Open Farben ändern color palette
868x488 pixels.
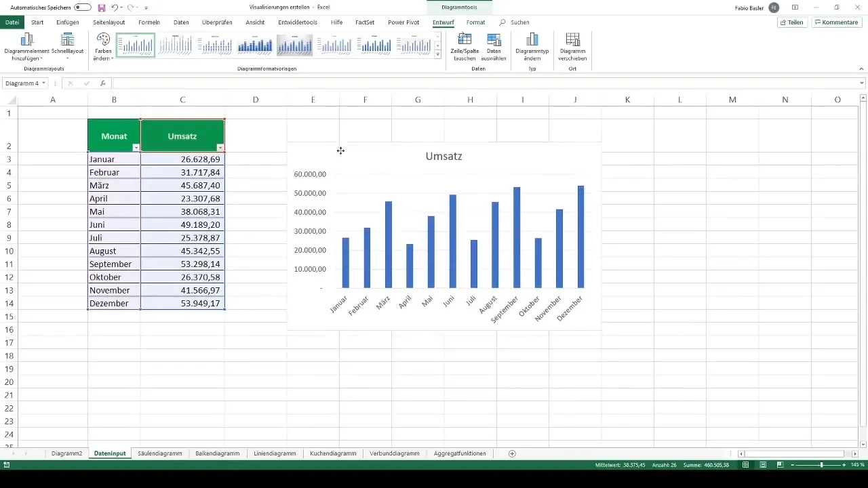(103, 47)
